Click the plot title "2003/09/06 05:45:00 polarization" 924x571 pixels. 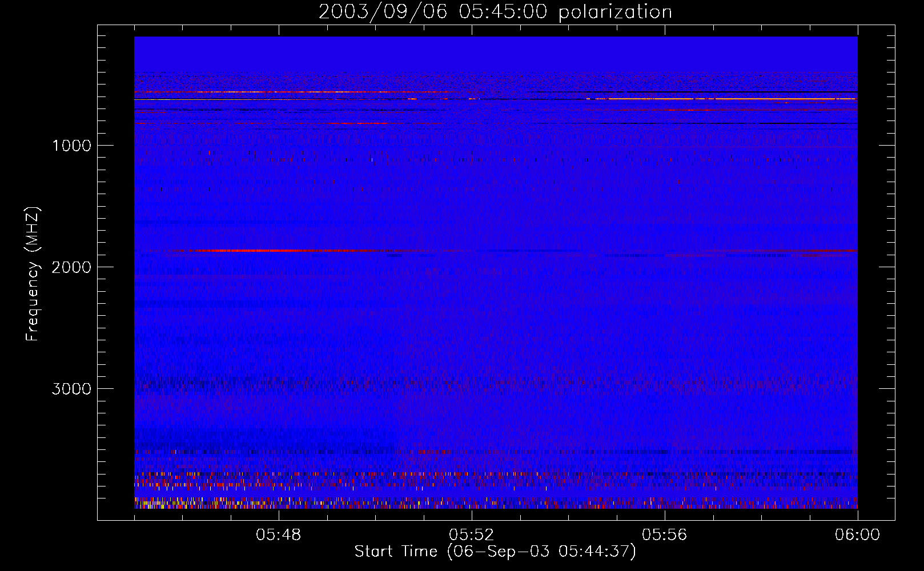click(x=495, y=12)
